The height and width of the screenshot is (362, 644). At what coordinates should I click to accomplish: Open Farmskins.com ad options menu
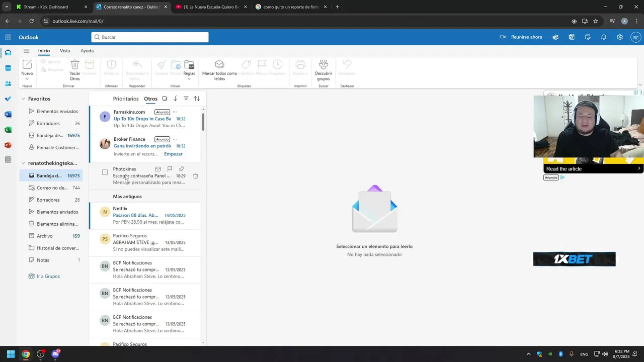(175, 112)
